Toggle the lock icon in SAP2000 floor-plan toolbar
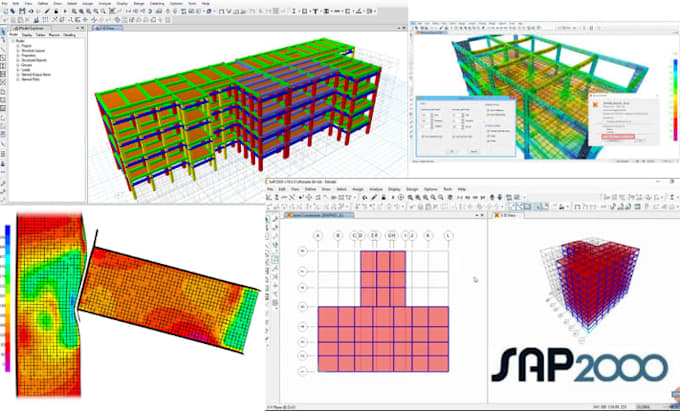Viewport: 680px width, 411px height. tap(383, 197)
